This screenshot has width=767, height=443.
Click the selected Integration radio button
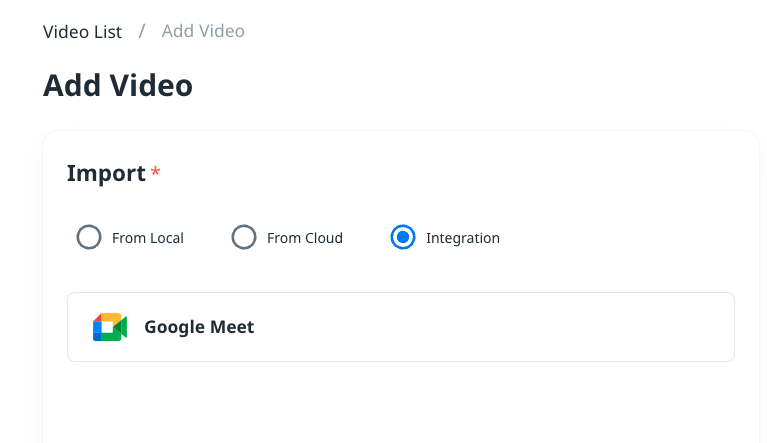[402, 238]
